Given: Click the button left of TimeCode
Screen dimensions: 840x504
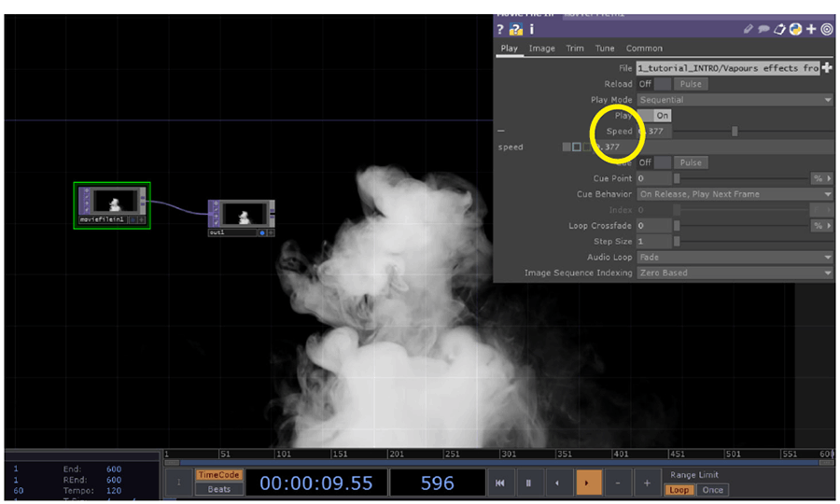Looking at the screenshot, I should pos(179,483).
